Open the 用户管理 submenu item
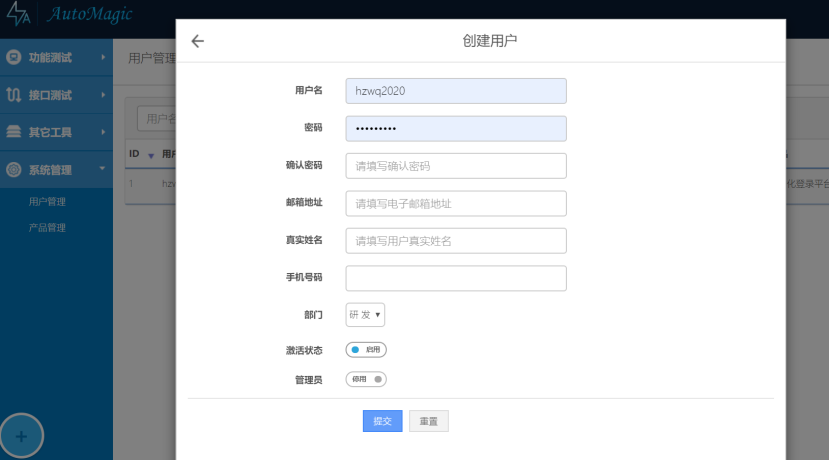Screen dimensions: 830x460 coord(47,202)
